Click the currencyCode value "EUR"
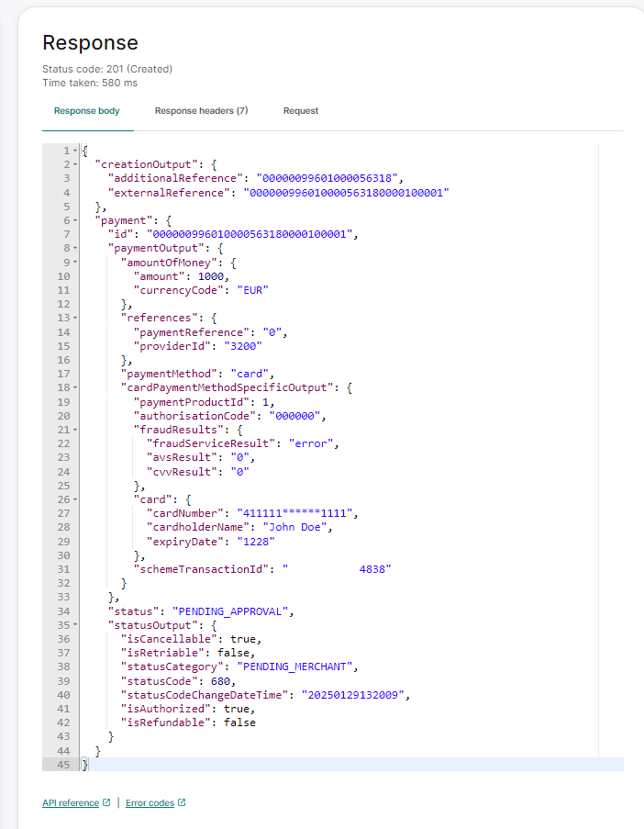Viewport: 644px width, 829px height. pos(252,290)
